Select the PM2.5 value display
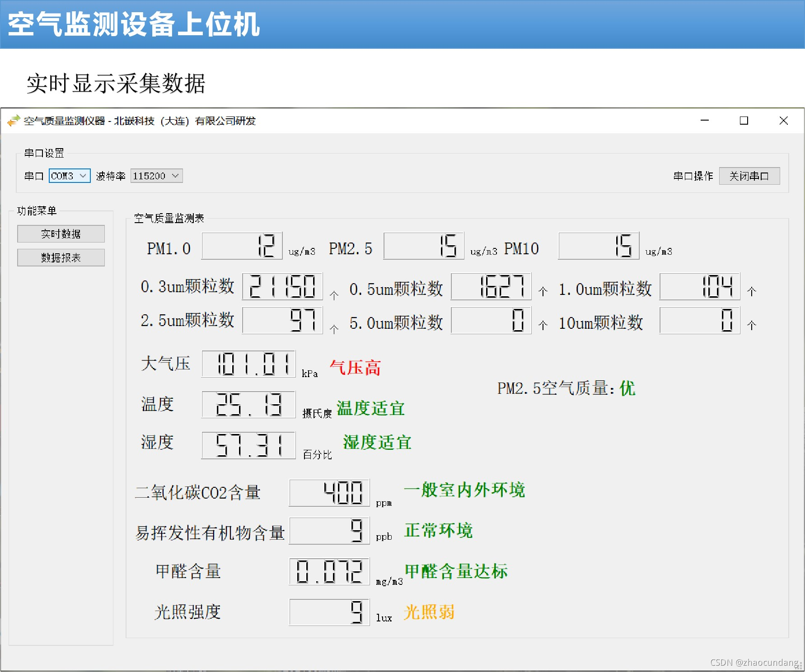 [424, 246]
